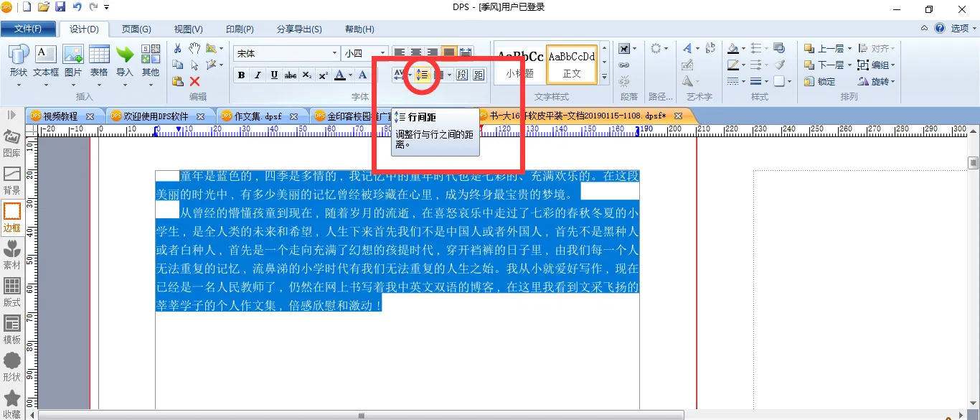The height and width of the screenshot is (420, 980).
Task: Click the red delete X icon
Action: coord(194,81)
